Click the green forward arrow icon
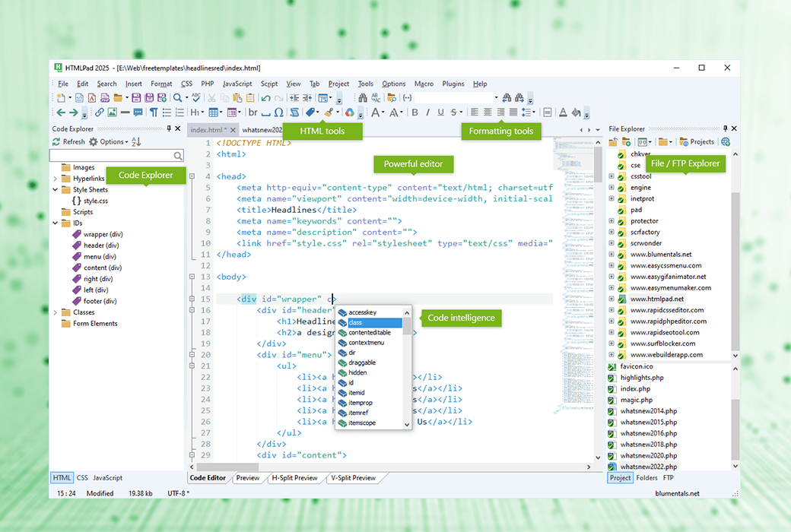 click(x=74, y=112)
